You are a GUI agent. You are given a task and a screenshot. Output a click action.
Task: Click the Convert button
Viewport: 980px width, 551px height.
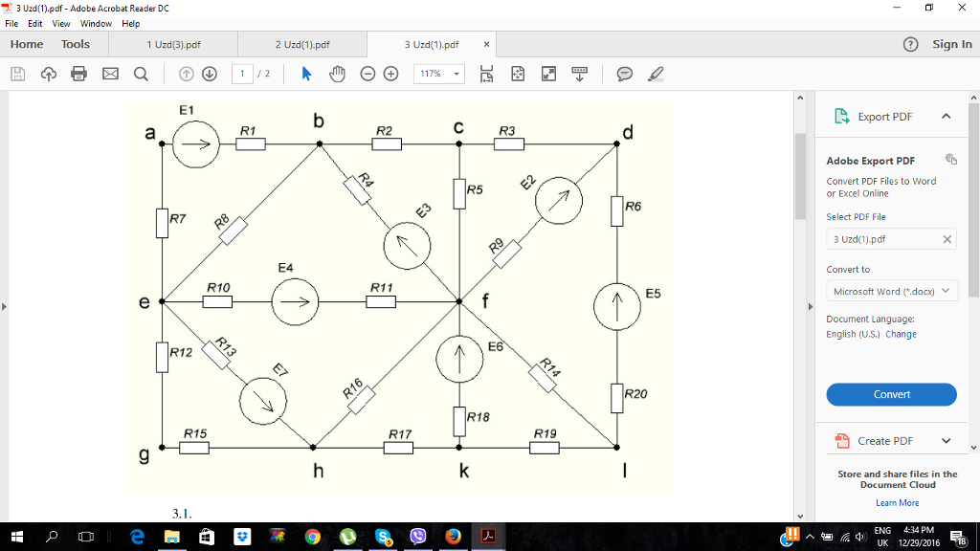click(891, 394)
